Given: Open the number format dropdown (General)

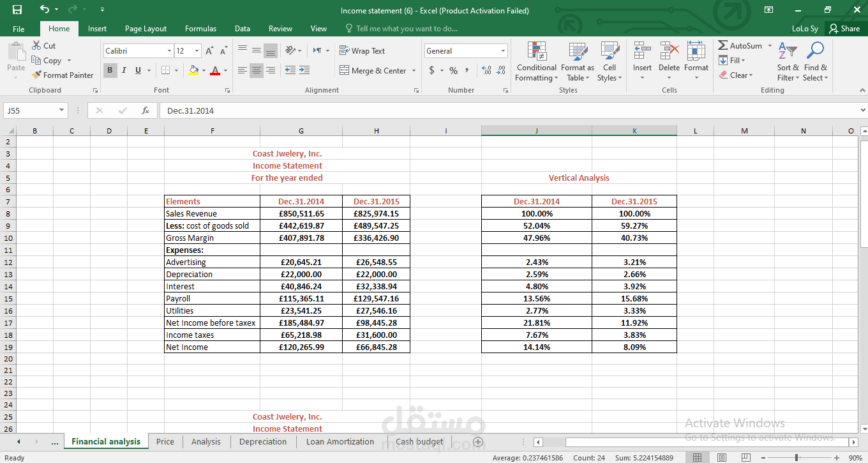Looking at the screenshot, I should 503,51.
